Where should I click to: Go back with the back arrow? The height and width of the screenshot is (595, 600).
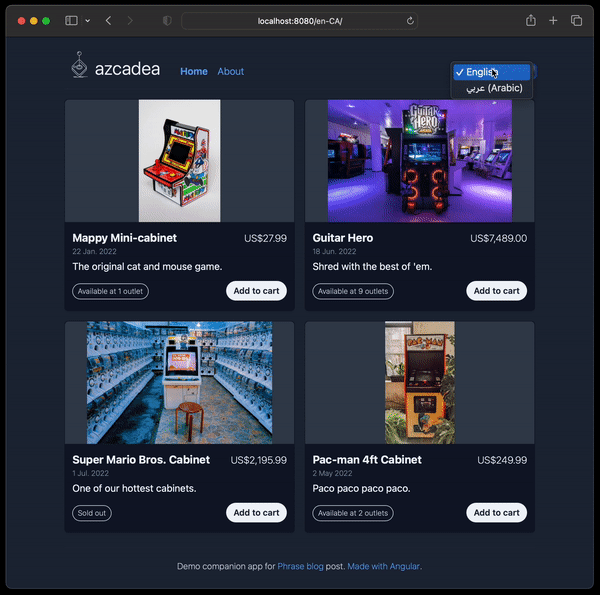(108, 21)
